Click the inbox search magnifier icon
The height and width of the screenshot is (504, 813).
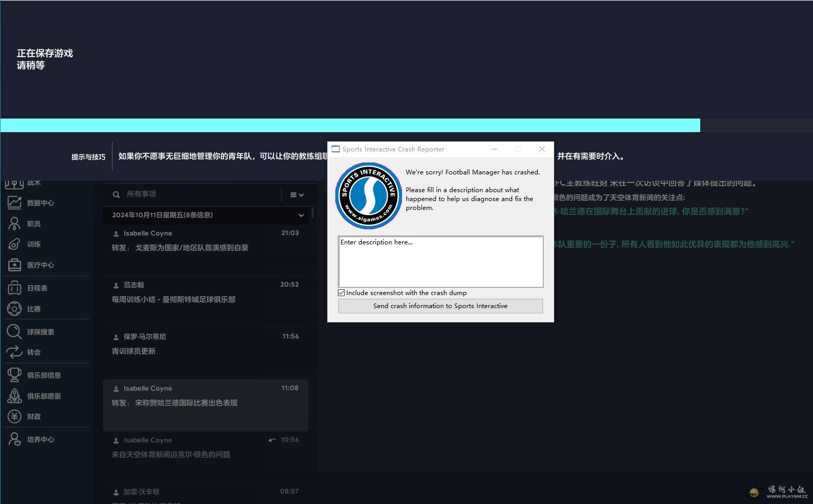click(116, 194)
